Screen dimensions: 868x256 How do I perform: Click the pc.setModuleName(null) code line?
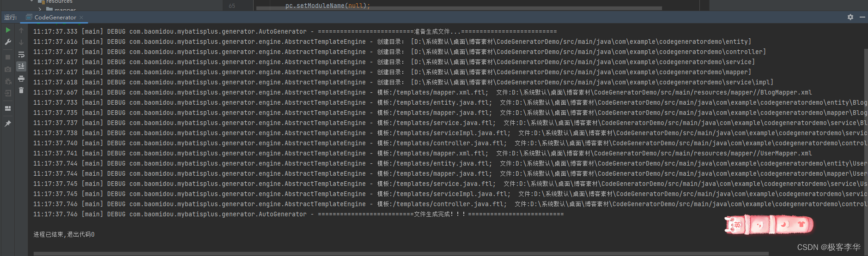tap(328, 6)
